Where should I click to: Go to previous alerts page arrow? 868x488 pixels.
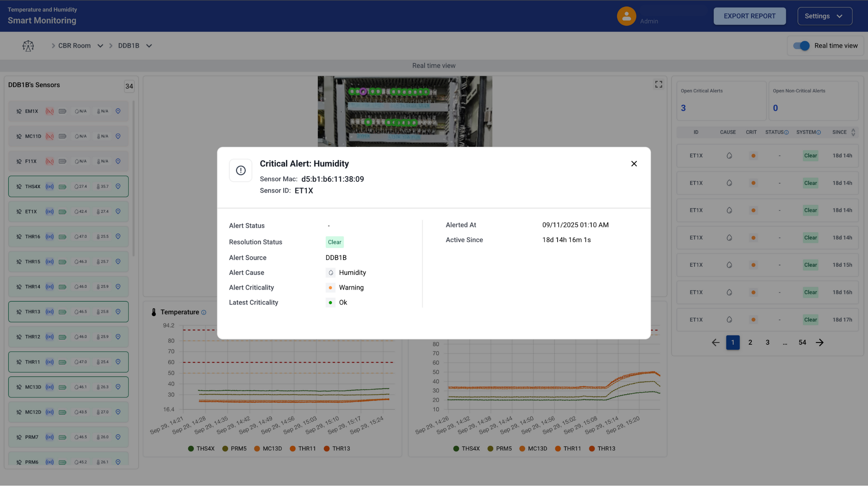(x=715, y=342)
